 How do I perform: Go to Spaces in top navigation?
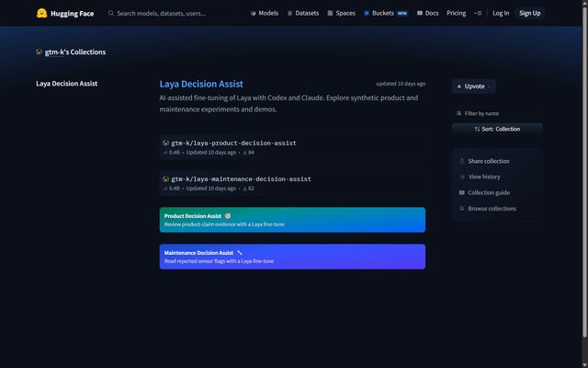coord(341,13)
